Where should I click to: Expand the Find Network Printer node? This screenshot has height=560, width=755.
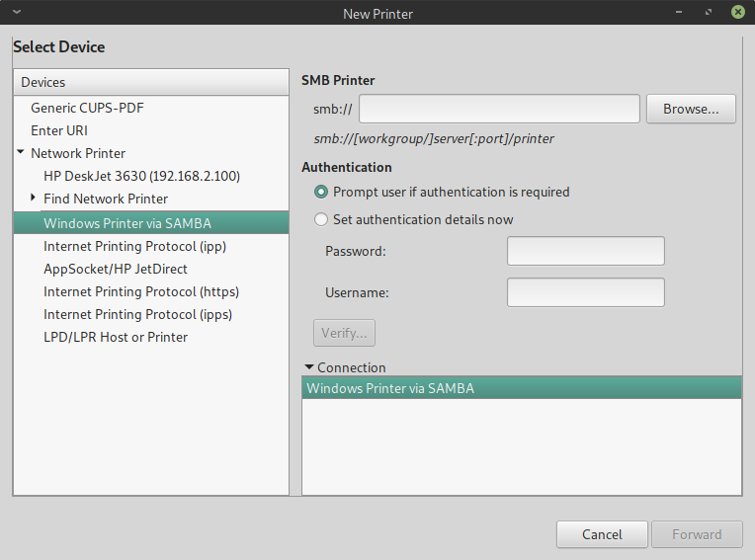pyautogui.click(x=34, y=199)
